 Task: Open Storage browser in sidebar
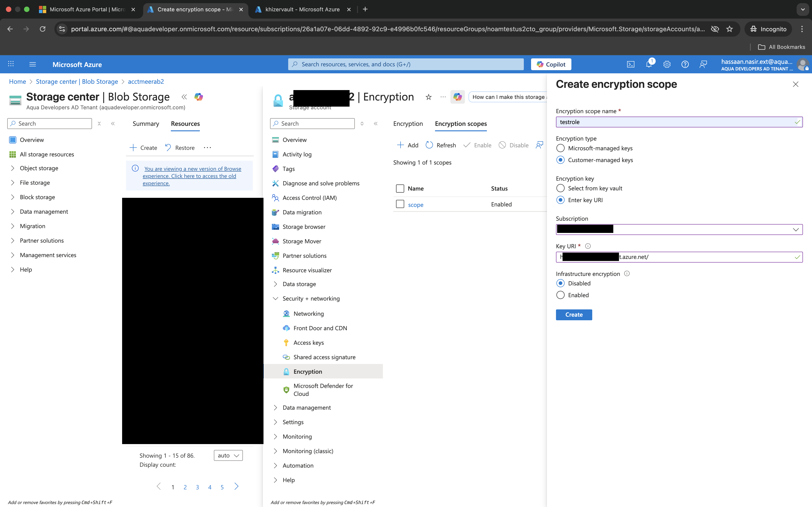[304, 227]
